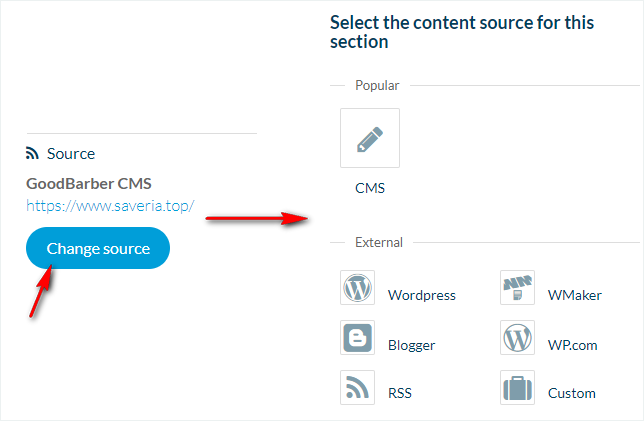Click the Popular section heading
The height and width of the screenshot is (421, 644).
[x=377, y=86]
